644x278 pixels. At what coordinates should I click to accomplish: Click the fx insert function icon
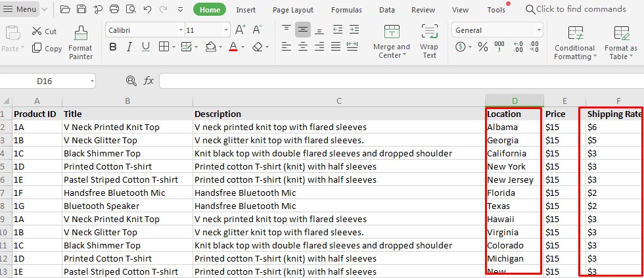pyautogui.click(x=149, y=81)
